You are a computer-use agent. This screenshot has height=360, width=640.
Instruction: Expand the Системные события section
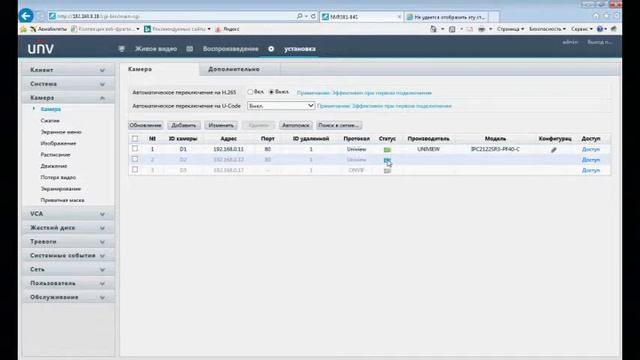tap(68, 256)
